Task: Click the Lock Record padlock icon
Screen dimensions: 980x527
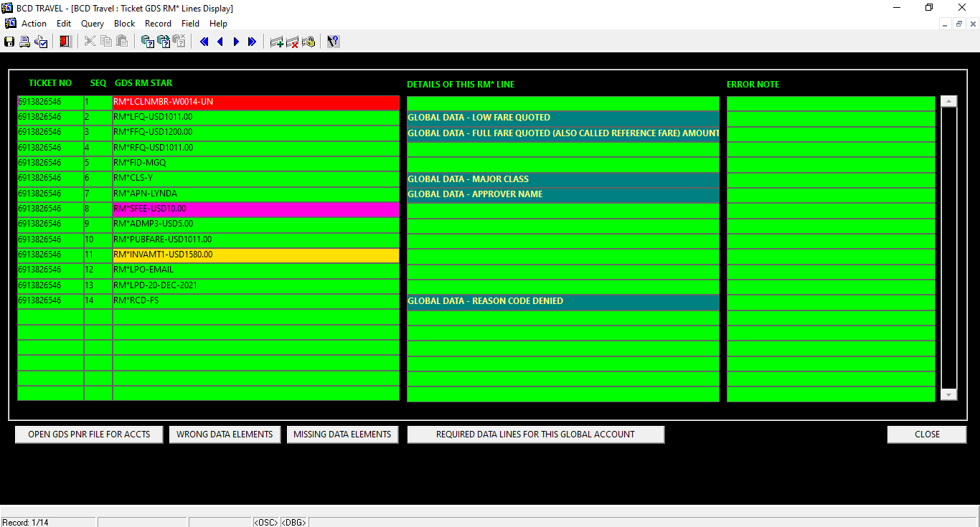Action: (x=308, y=42)
